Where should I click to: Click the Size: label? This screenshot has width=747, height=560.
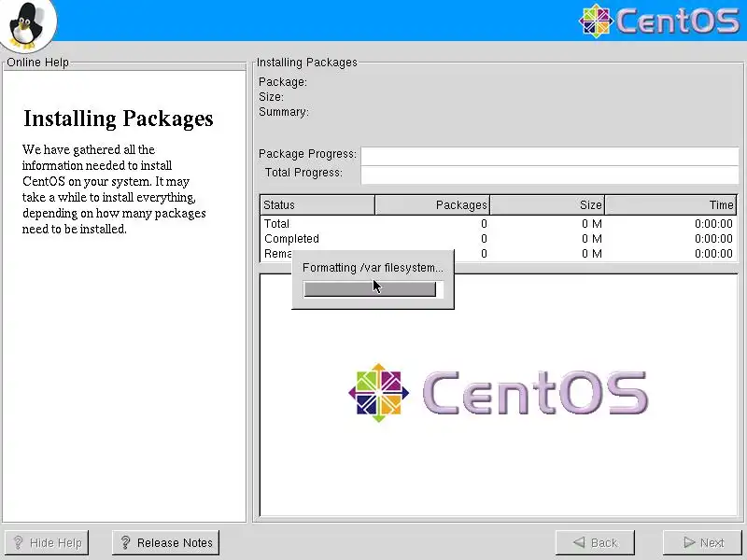[x=271, y=97]
